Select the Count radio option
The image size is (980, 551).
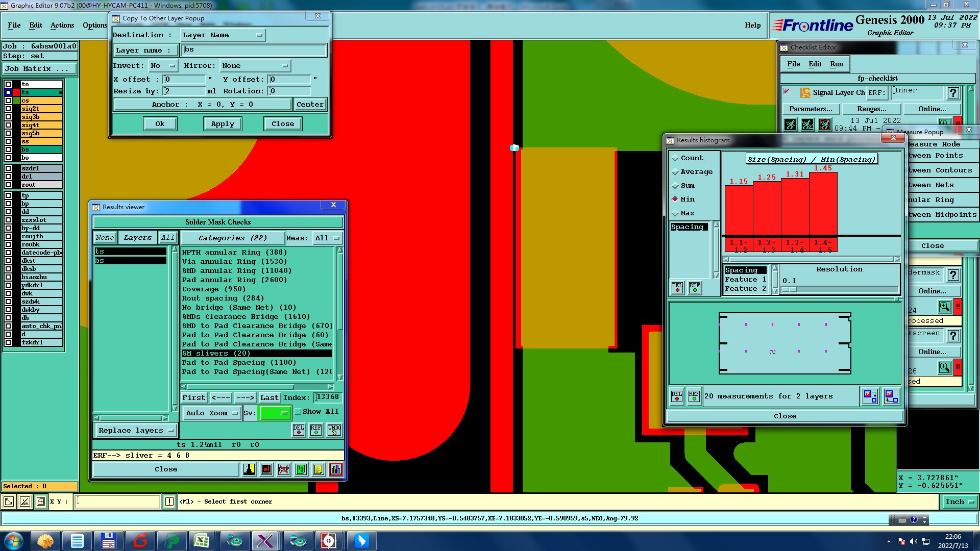pyautogui.click(x=675, y=158)
